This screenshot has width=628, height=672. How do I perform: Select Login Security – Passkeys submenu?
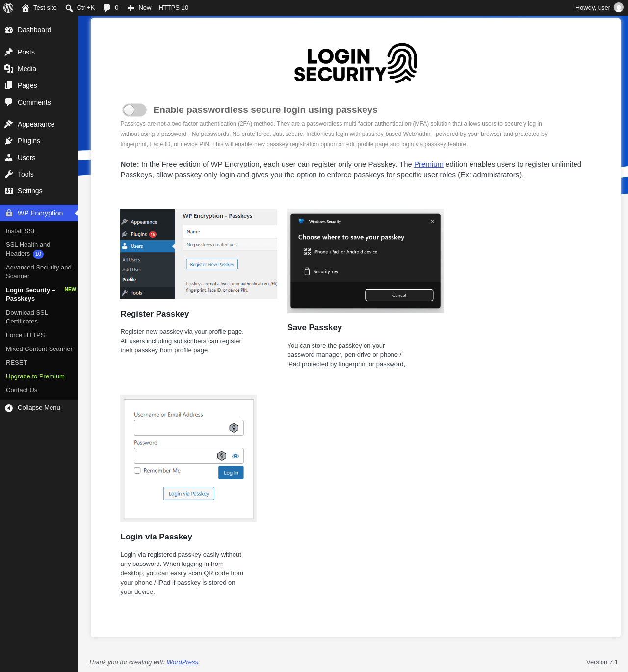(x=30, y=295)
